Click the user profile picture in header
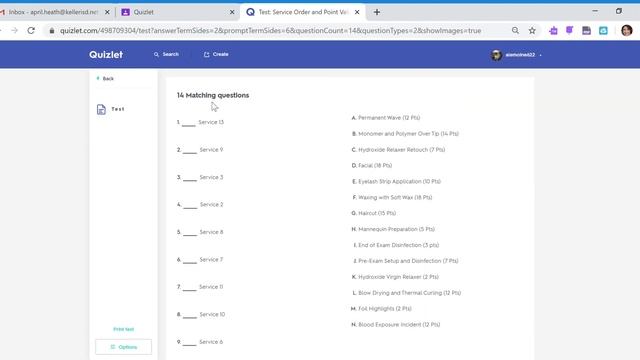 496,55
